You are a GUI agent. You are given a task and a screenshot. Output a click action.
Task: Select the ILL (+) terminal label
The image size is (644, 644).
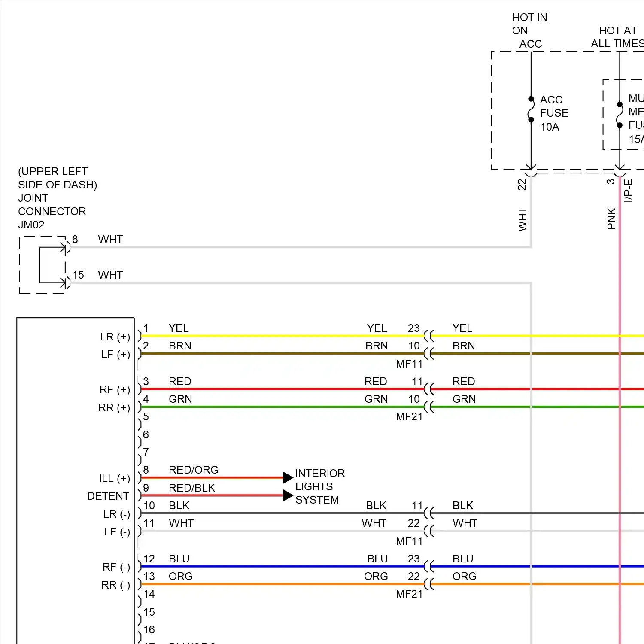click(114, 478)
